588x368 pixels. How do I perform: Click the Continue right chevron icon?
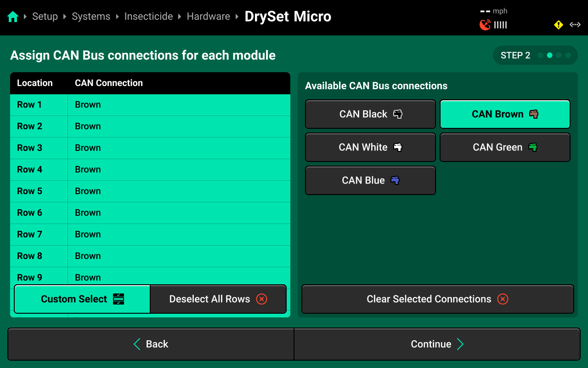coord(460,344)
